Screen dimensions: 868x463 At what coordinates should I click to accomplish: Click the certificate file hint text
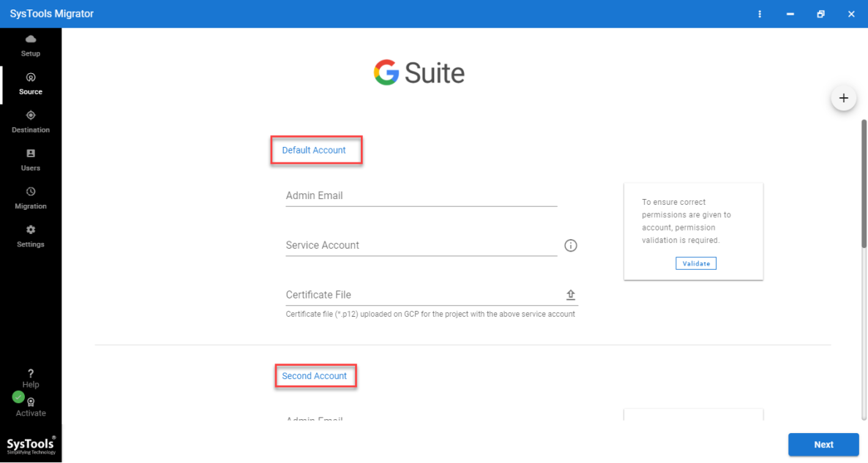(x=430, y=315)
